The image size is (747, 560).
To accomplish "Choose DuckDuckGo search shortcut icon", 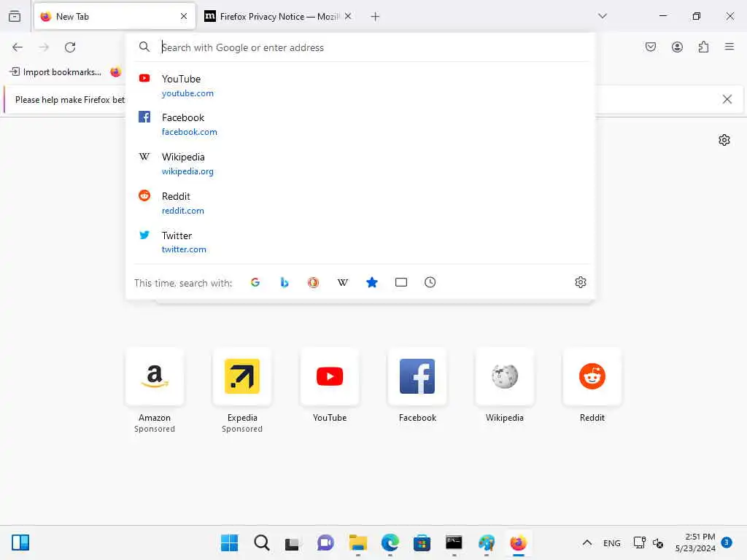I will coord(313,282).
